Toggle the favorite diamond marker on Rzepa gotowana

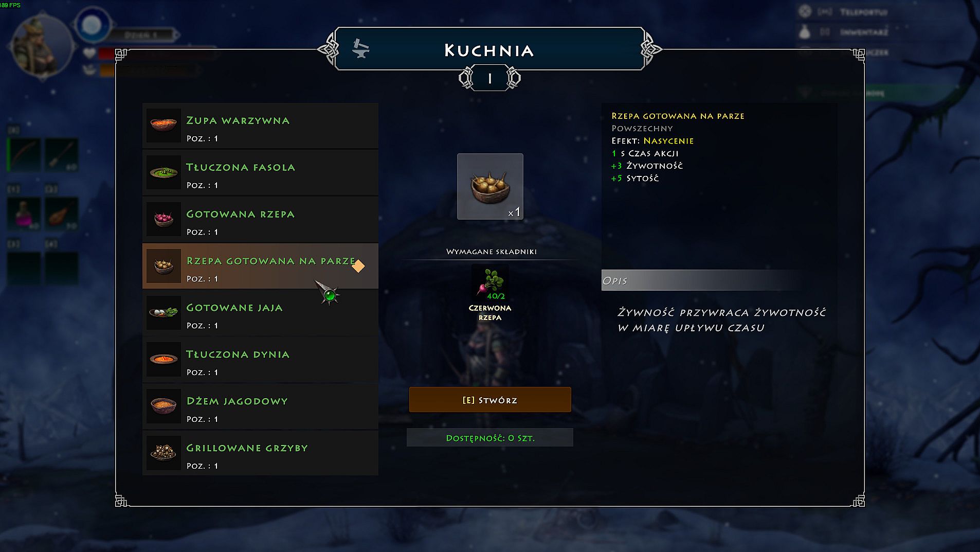[x=358, y=266]
